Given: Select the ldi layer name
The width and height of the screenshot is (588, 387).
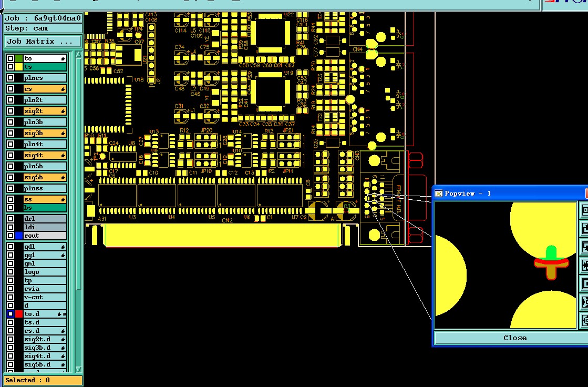Looking at the screenshot, I should [x=45, y=227].
